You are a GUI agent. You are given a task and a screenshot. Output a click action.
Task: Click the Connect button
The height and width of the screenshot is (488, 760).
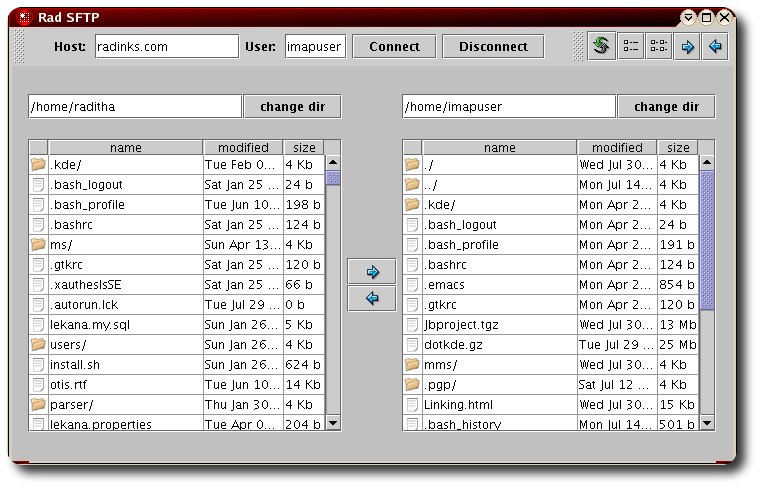[x=394, y=47]
